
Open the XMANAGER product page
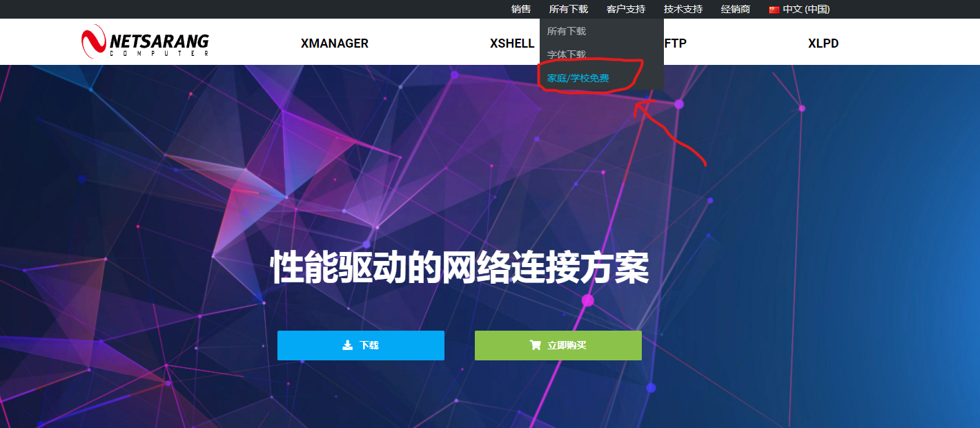pyautogui.click(x=333, y=43)
